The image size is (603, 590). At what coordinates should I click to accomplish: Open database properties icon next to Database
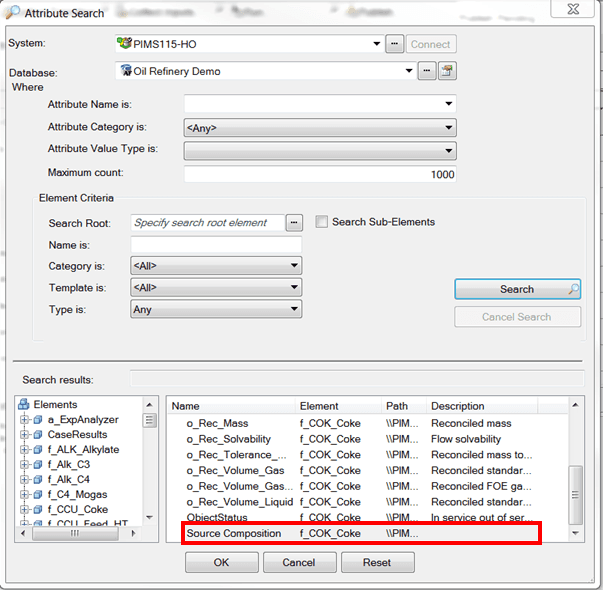pyautogui.click(x=447, y=71)
